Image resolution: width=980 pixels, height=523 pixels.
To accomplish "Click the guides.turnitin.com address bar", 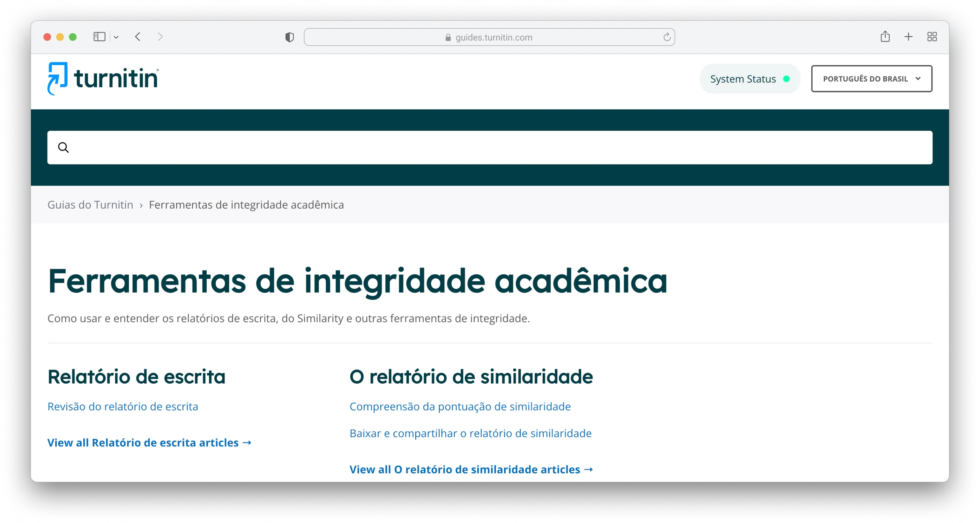I will 489,37.
